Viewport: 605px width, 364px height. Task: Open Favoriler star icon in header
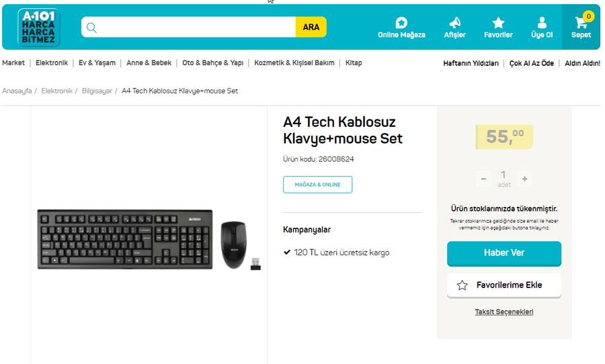(498, 23)
